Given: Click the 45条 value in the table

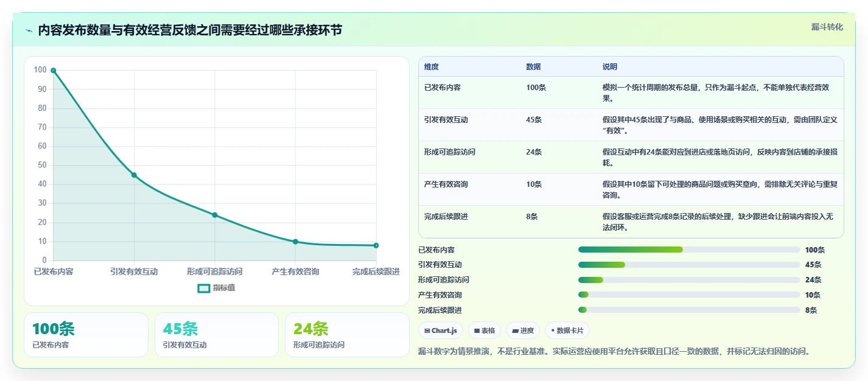Looking at the screenshot, I should [534, 120].
